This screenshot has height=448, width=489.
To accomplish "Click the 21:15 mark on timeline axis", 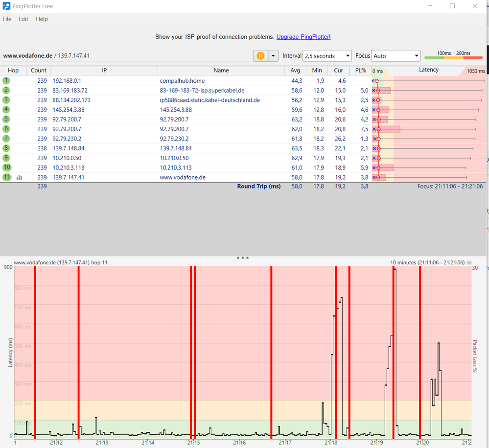I will click(193, 443).
